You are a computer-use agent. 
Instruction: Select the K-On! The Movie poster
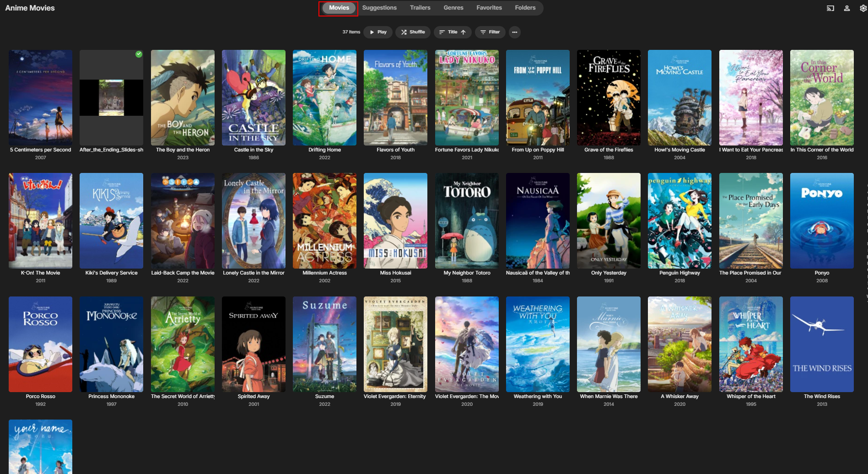pyautogui.click(x=40, y=221)
